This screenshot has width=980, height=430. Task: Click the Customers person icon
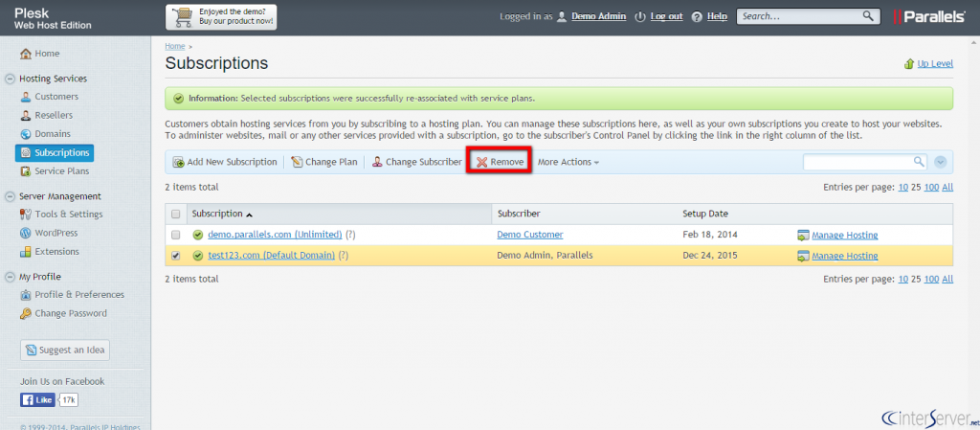(x=26, y=97)
